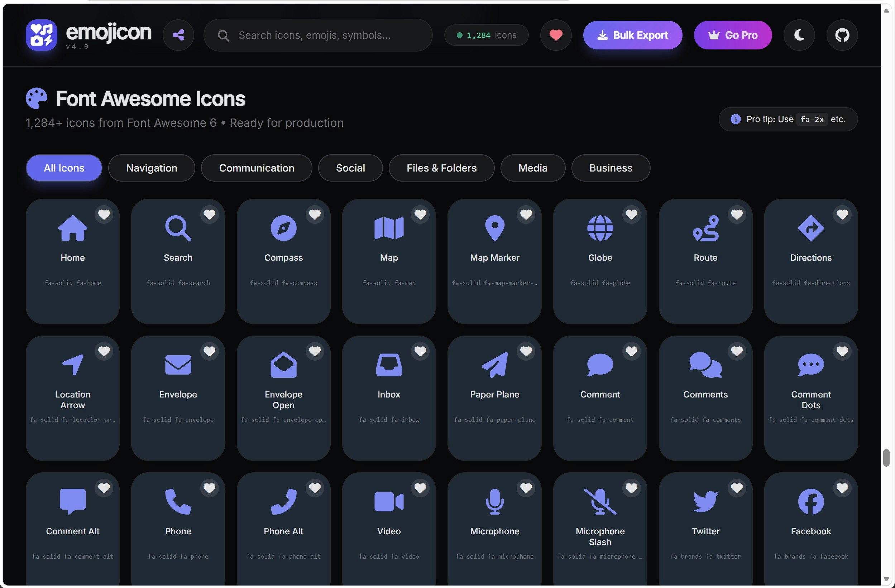
Task: Pick the Compass icon card
Action: coord(283,261)
